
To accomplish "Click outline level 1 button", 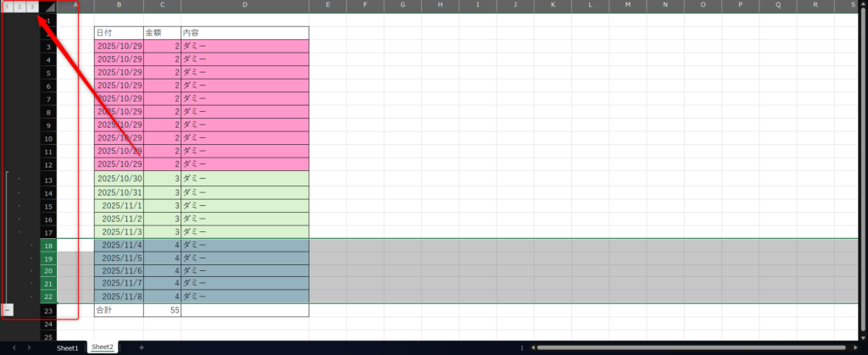I will (7, 7).
